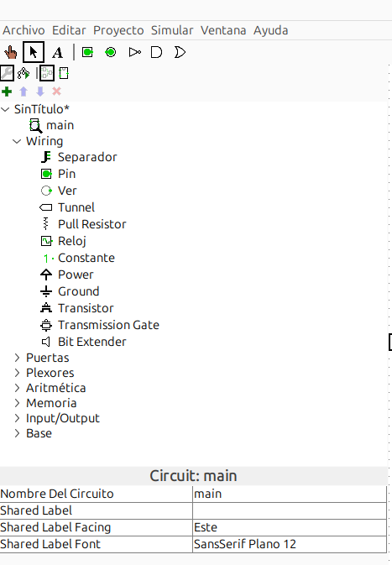This screenshot has width=392, height=565.
Task: Collapse the Wiring library folder
Action: [x=17, y=141]
